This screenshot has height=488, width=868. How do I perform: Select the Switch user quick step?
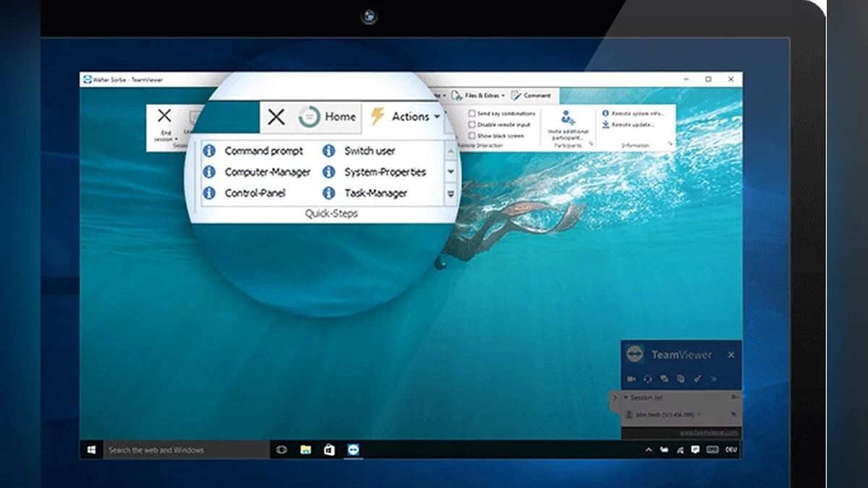[370, 151]
